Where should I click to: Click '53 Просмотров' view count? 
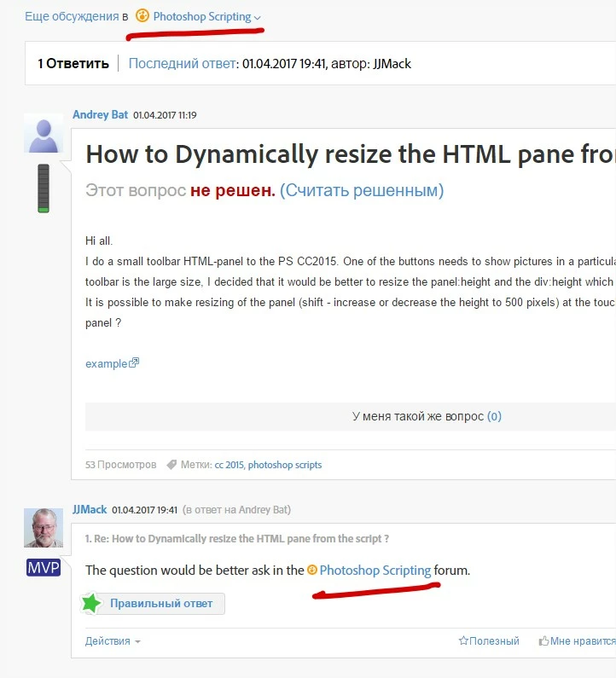(x=120, y=465)
